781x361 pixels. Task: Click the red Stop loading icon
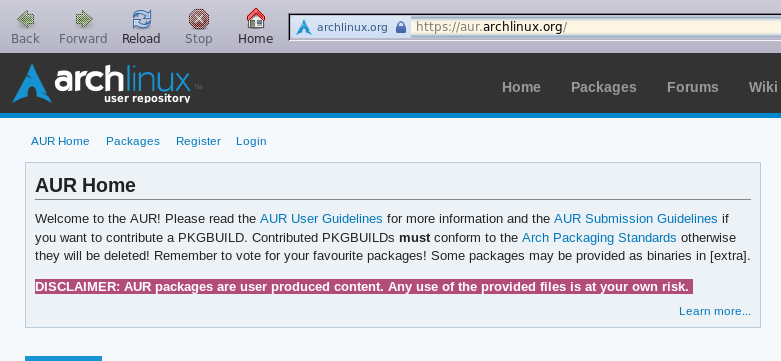pos(199,19)
